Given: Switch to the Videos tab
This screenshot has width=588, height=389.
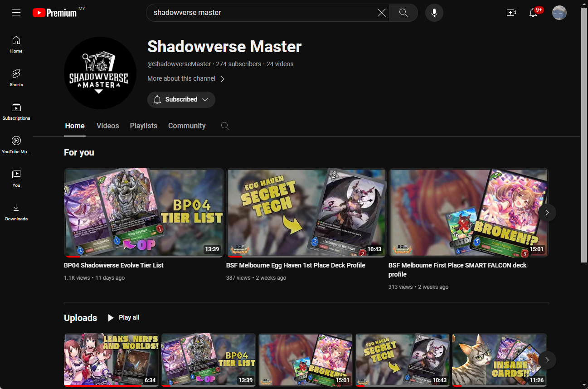Looking at the screenshot, I should click(107, 126).
